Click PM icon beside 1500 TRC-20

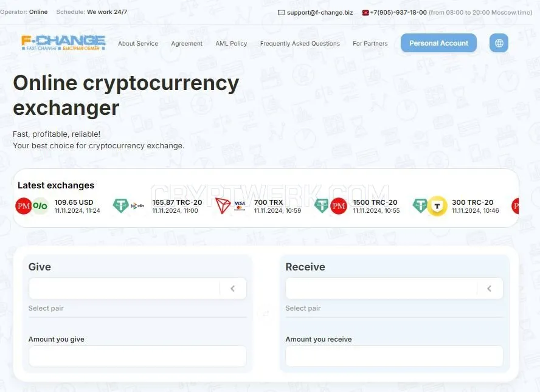coord(339,206)
